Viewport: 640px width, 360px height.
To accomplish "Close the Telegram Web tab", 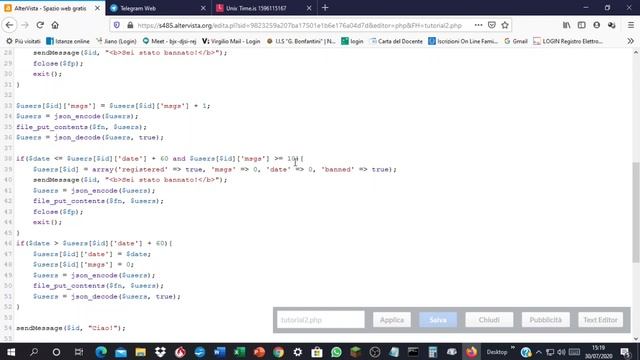I will (203, 8).
